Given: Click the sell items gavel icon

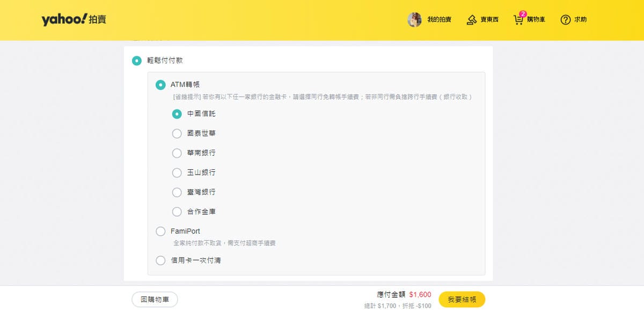Looking at the screenshot, I should click(472, 20).
